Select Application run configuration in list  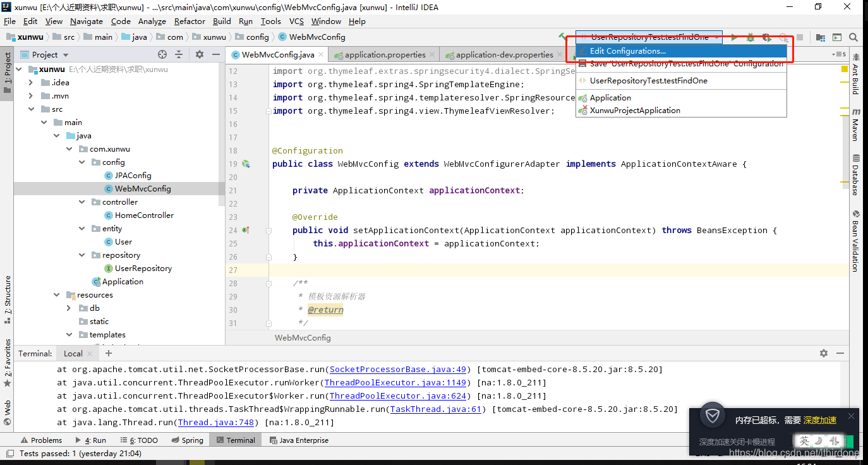681,97
